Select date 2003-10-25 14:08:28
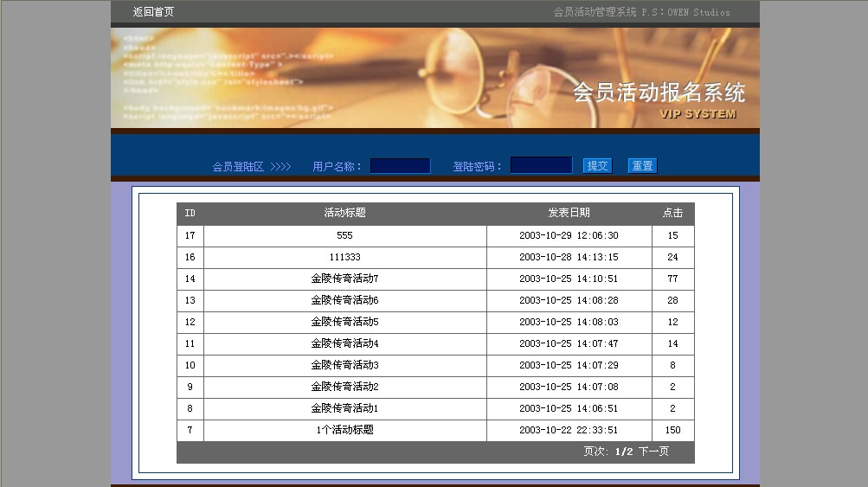868x487 pixels. 569,300
